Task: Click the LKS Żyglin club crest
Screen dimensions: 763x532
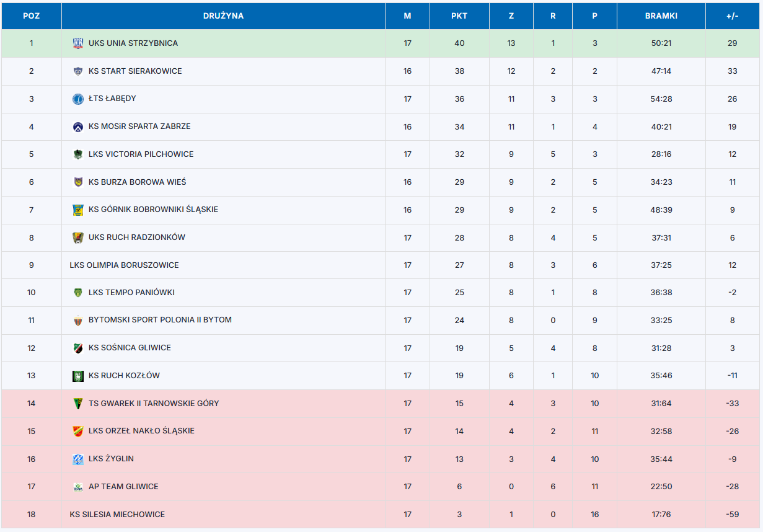Action: (78, 459)
